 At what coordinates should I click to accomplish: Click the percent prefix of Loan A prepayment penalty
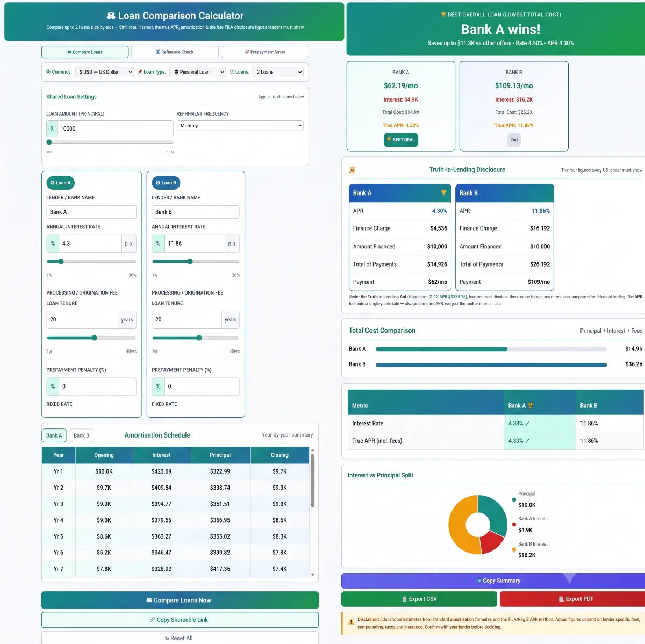[53, 387]
